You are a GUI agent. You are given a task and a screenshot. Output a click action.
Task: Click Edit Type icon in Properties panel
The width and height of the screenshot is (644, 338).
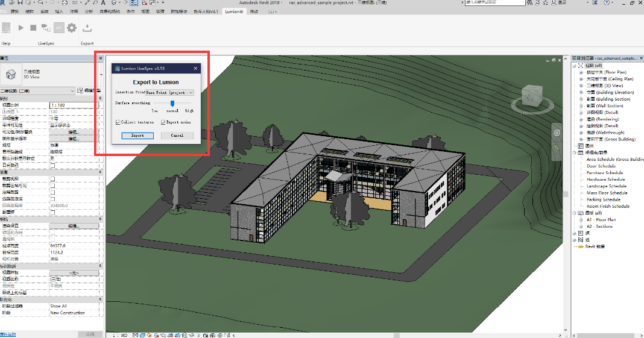[80, 90]
